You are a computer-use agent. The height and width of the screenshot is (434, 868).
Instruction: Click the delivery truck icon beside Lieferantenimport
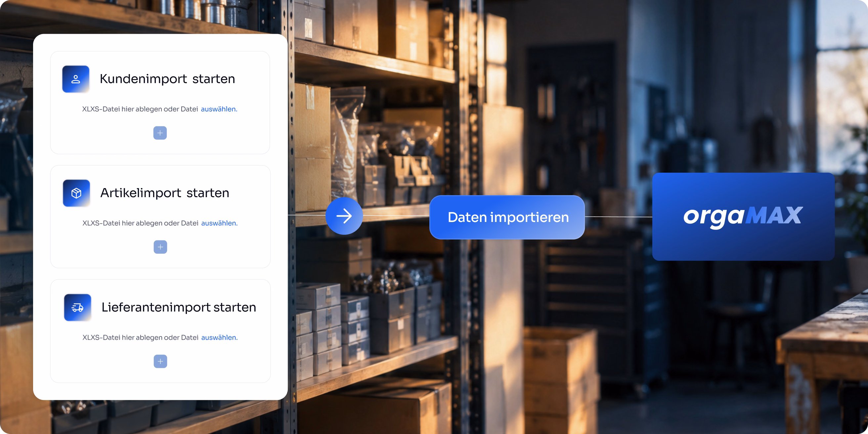tap(77, 307)
